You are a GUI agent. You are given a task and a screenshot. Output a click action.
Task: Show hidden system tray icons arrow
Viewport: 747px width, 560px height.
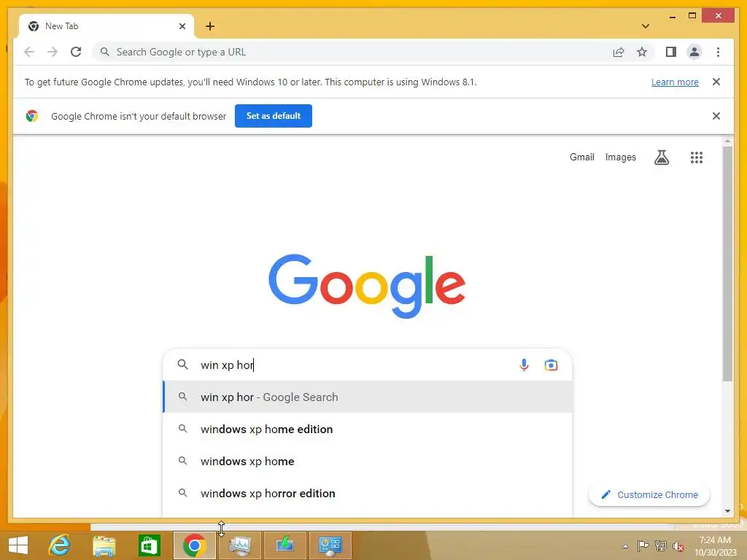click(x=625, y=546)
